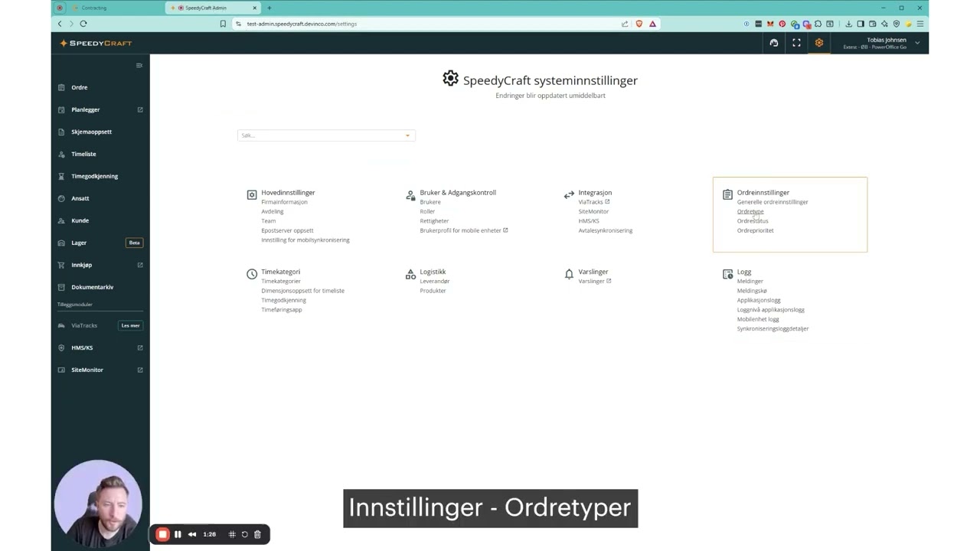Click the HMS/KS shield icon in sidebar

[x=61, y=347]
